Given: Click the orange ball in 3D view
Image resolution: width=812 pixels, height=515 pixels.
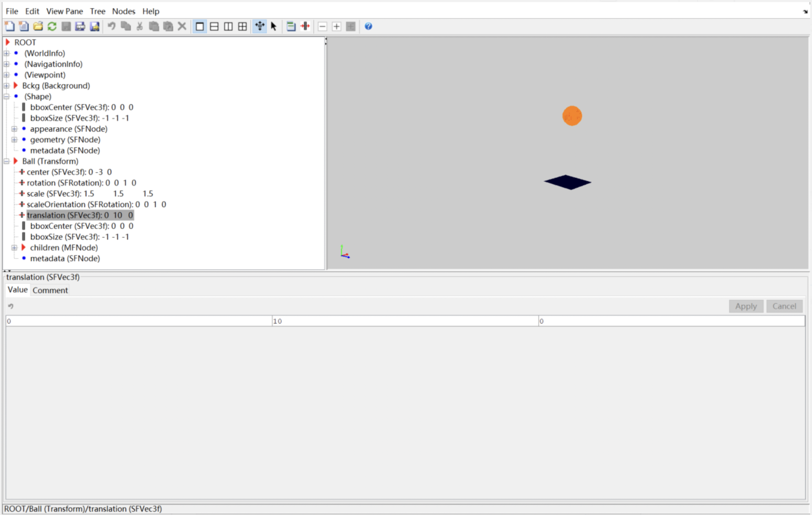Looking at the screenshot, I should click(572, 116).
